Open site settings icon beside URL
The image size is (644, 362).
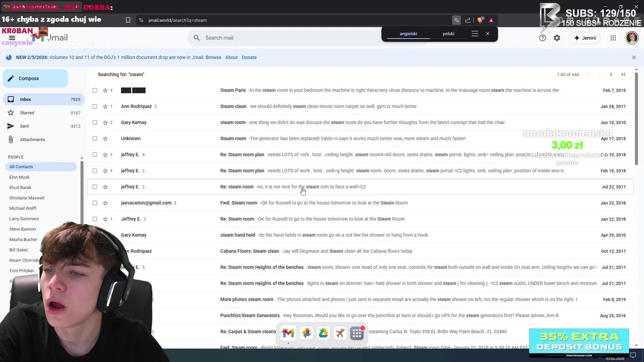click(141, 20)
